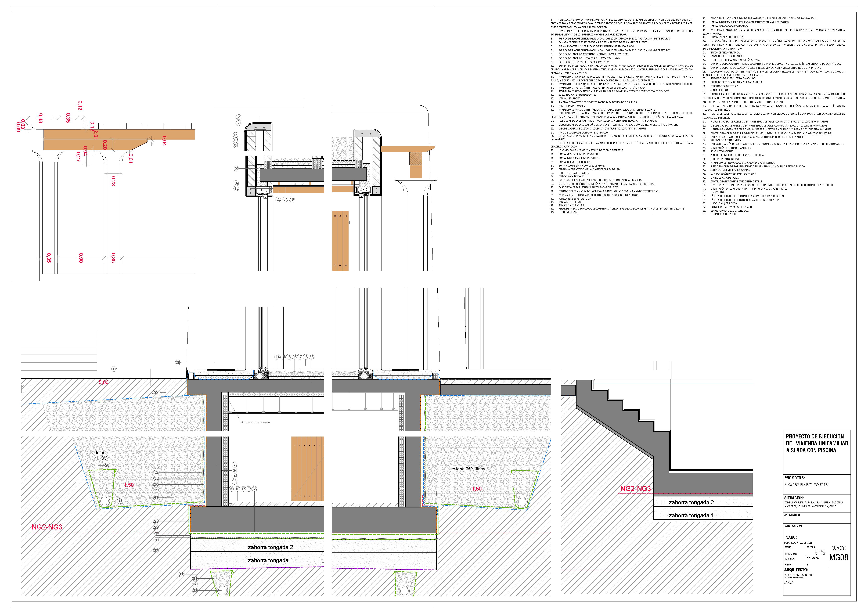
Task: Select the 'DELINEADO:' label
Action: coord(813,558)
